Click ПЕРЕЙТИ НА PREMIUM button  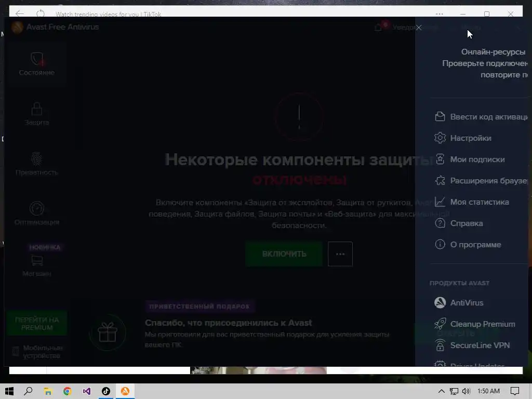[x=37, y=323]
